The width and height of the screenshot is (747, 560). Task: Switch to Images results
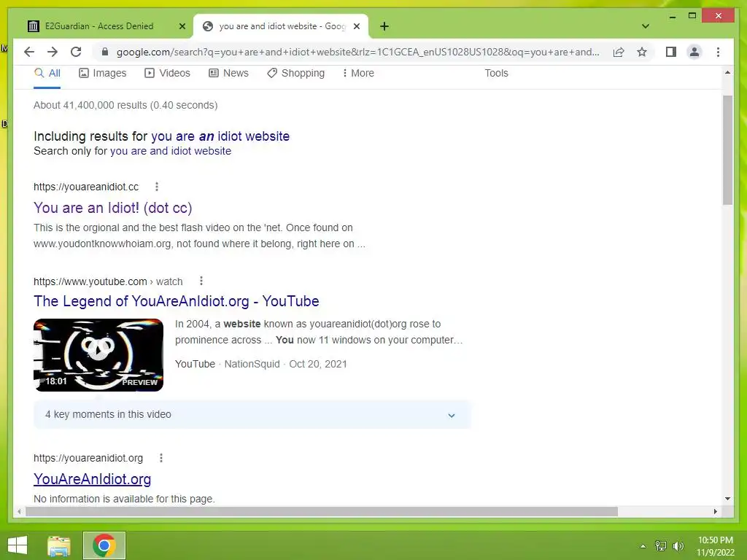pos(102,74)
